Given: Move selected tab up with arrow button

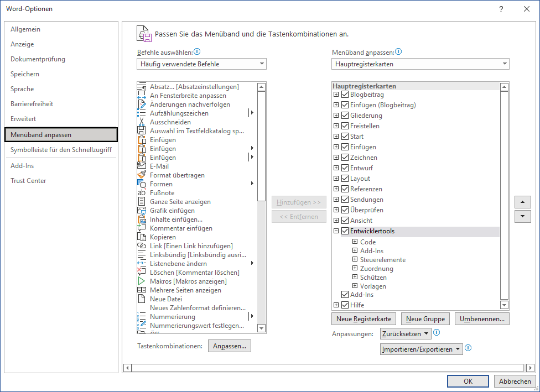Looking at the screenshot, I should 523,202.
